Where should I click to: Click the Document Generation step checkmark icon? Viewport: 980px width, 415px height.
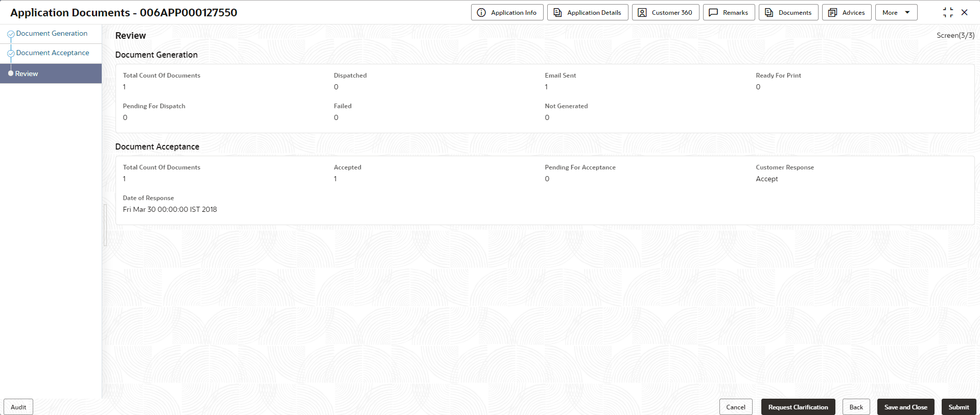tap(11, 34)
